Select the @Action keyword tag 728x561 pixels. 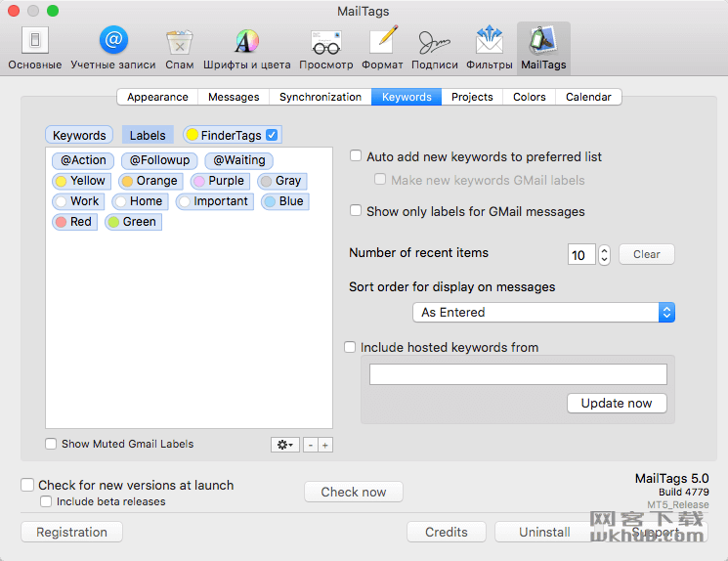(x=83, y=160)
